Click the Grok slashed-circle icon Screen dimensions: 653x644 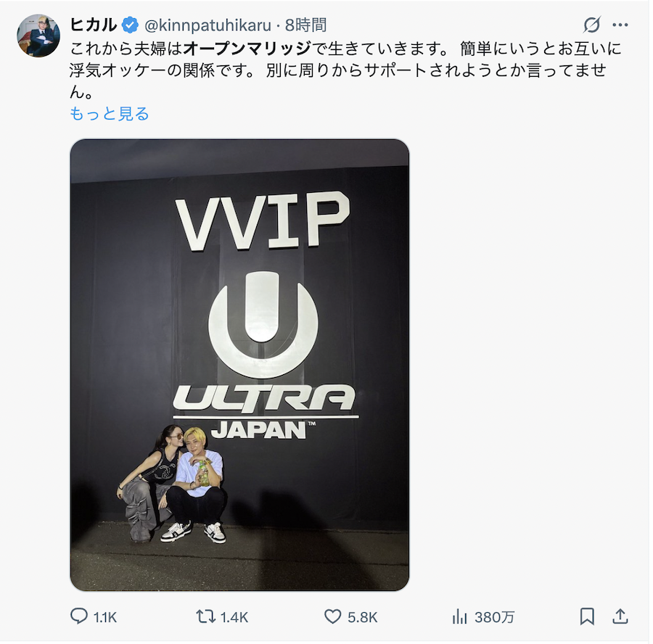(x=592, y=25)
